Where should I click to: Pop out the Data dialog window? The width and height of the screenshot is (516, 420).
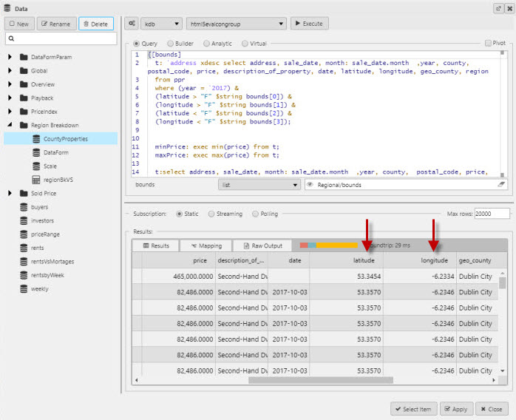click(497, 7)
